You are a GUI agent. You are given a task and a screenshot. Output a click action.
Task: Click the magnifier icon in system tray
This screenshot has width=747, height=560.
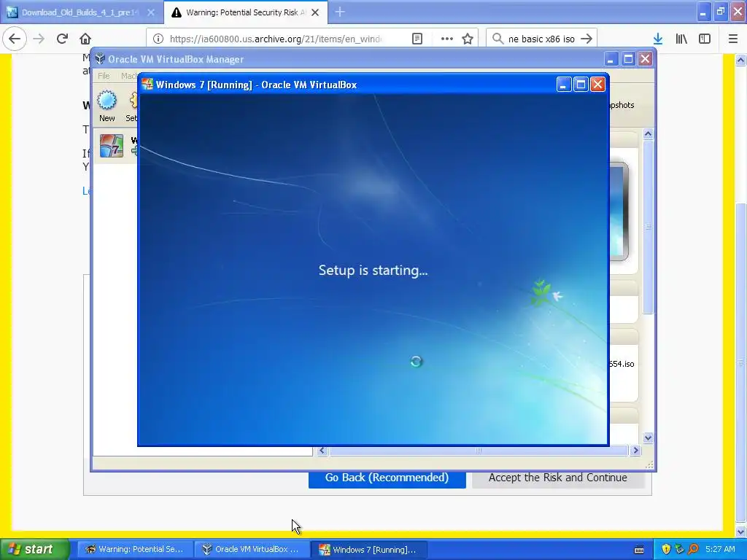click(693, 549)
